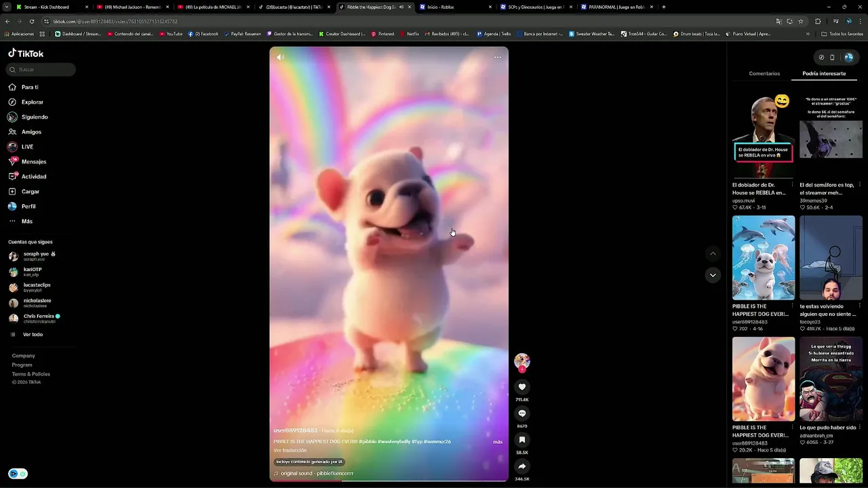Screen dimensions: 868x488
Task: Open the Todos los favoritos folder
Action: [842, 34]
